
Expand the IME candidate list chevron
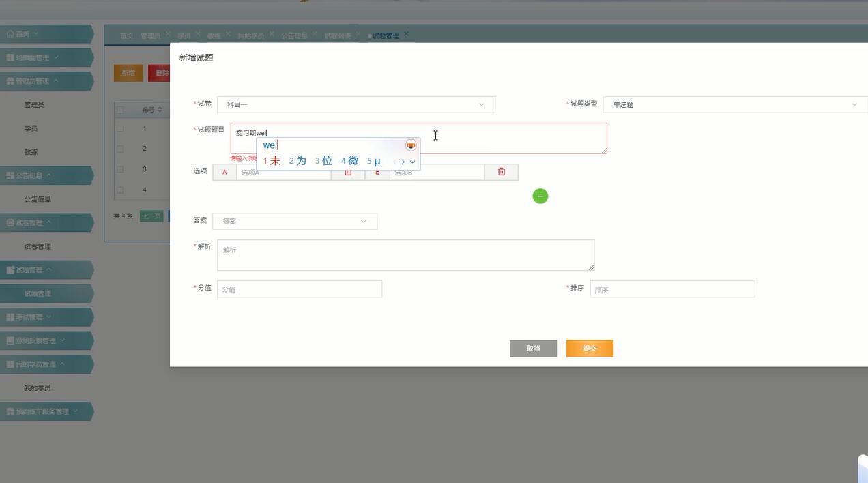click(412, 162)
